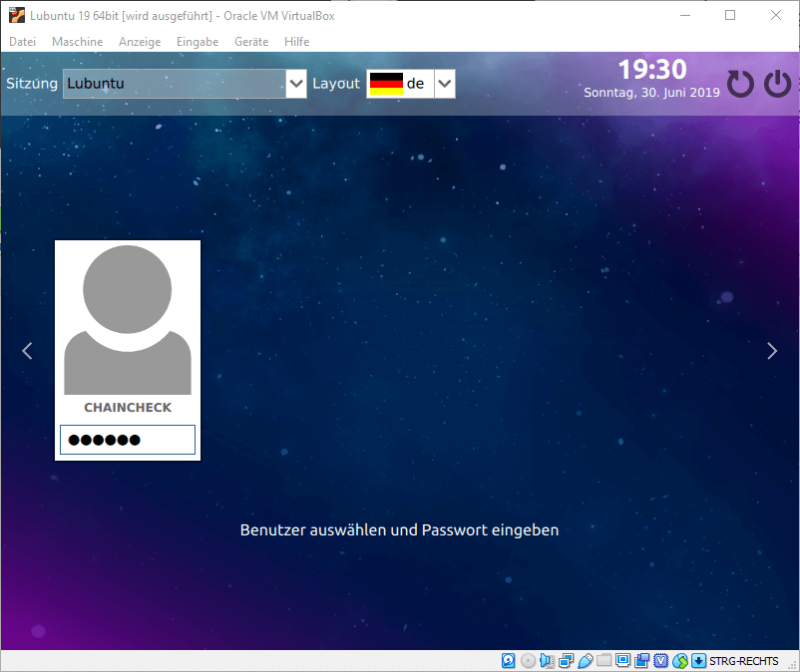Maximize the VirtualBox window
800x672 pixels.
click(730, 15)
